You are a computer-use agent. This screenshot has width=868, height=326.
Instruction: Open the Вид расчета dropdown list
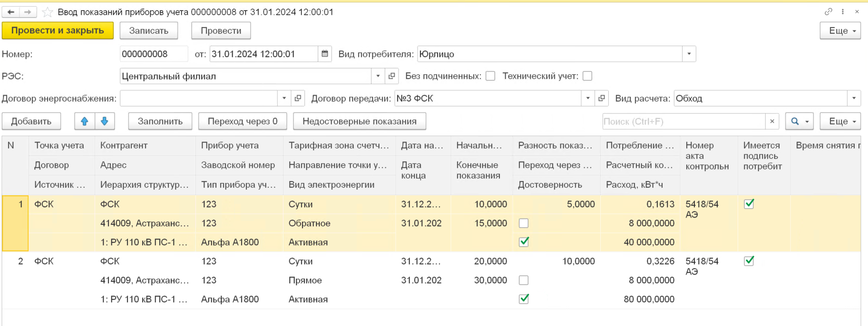[x=854, y=98]
